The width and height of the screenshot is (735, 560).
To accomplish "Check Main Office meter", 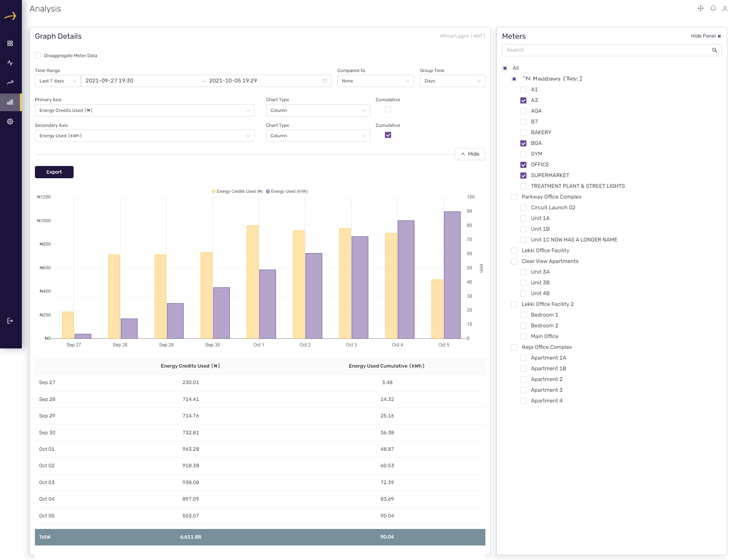I will [x=523, y=337].
